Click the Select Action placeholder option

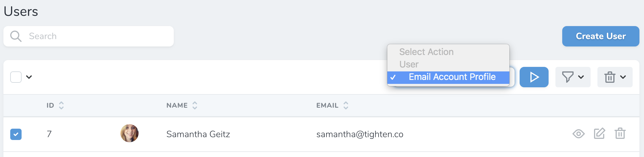coord(426,52)
